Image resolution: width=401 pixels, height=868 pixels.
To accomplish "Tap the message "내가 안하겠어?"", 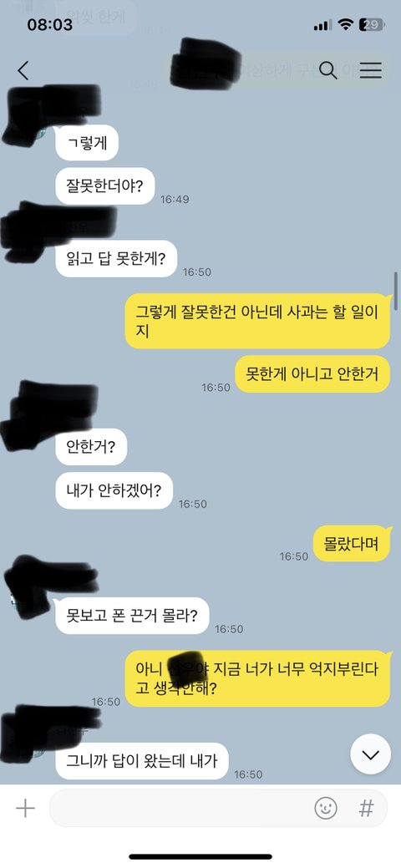I will tap(114, 490).
